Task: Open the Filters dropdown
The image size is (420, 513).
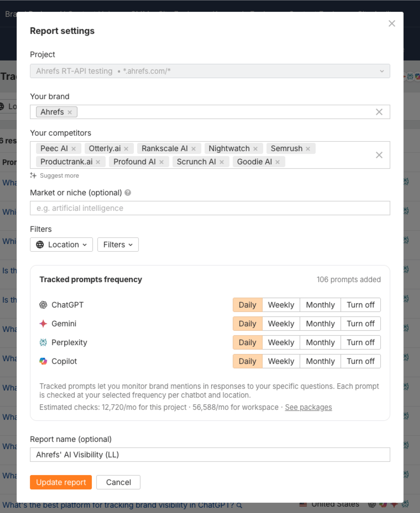Action: [x=118, y=245]
